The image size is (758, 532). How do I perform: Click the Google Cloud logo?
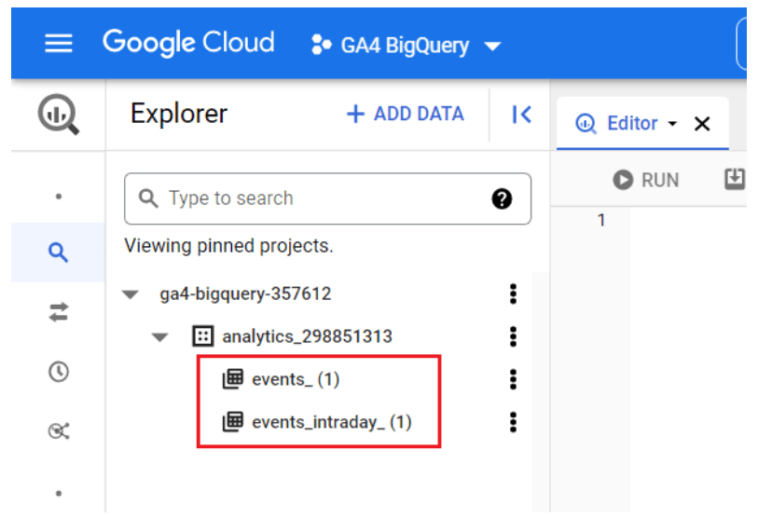coord(188,43)
